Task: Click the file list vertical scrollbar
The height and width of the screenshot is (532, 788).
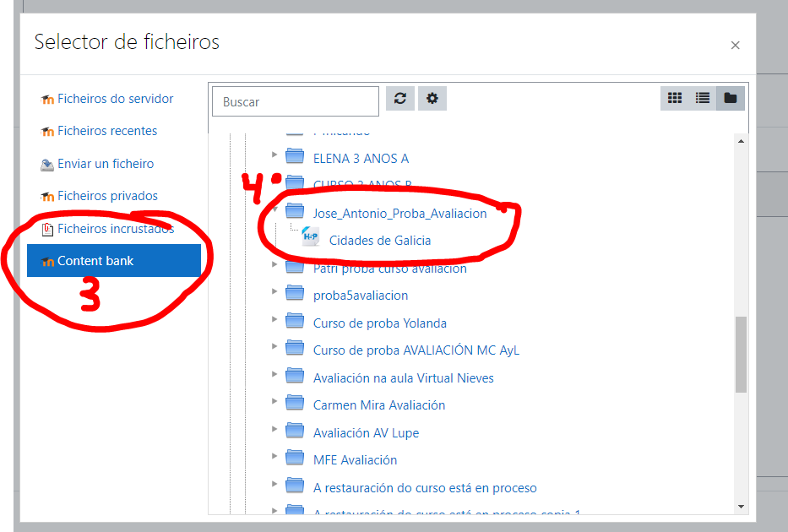Action: [x=741, y=355]
